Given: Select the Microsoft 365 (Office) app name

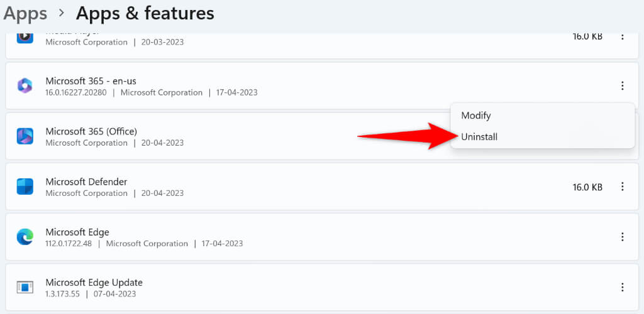Looking at the screenshot, I should coord(91,131).
